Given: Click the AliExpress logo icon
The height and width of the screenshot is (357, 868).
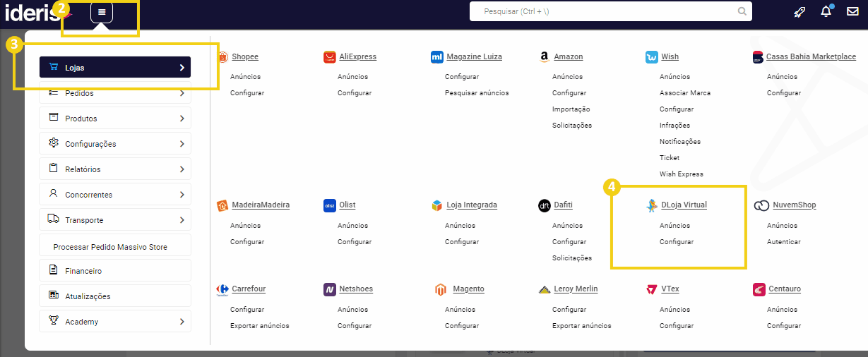Looking at the screenshot, I should 329,57.
